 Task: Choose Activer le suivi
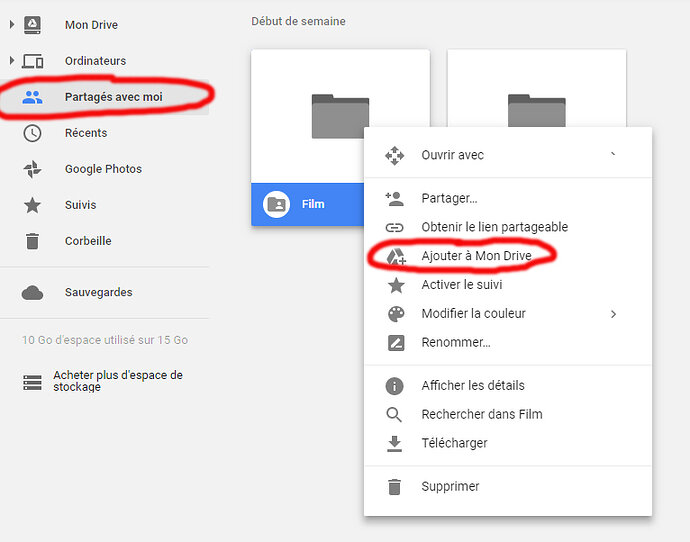point(508,285)
